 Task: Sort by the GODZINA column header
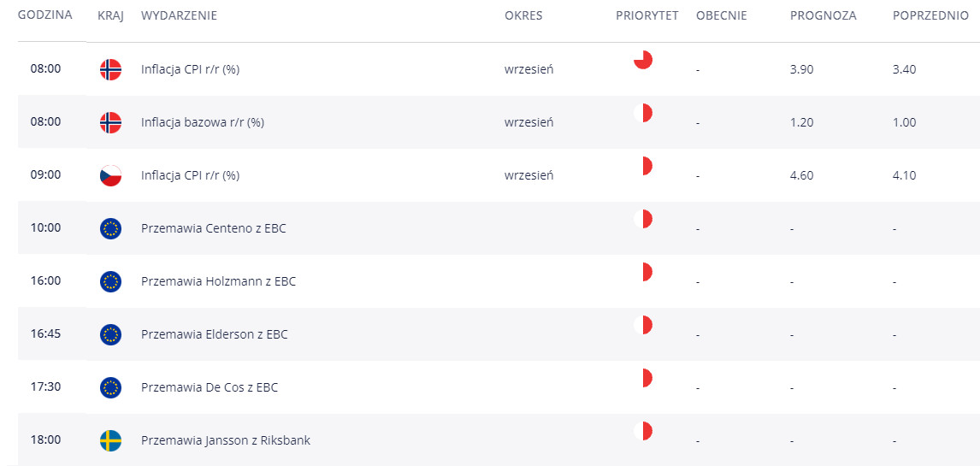44,15
